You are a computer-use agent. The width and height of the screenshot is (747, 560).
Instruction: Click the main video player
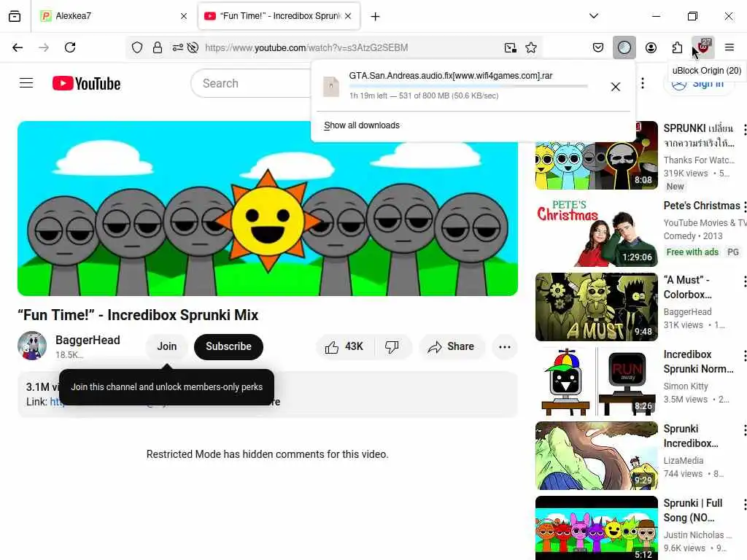coord(268,209)
